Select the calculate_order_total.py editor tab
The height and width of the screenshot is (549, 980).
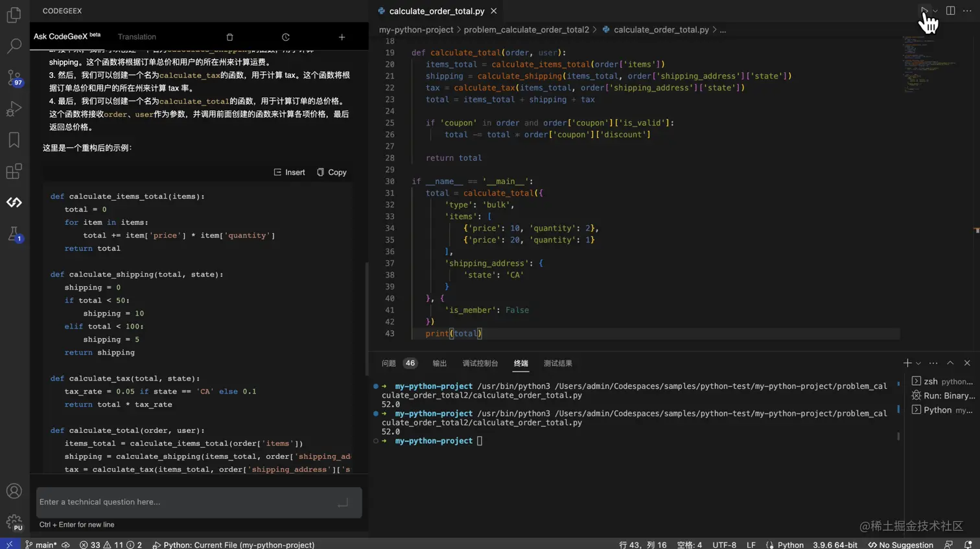pyautogui.click(x=437, y=11)
